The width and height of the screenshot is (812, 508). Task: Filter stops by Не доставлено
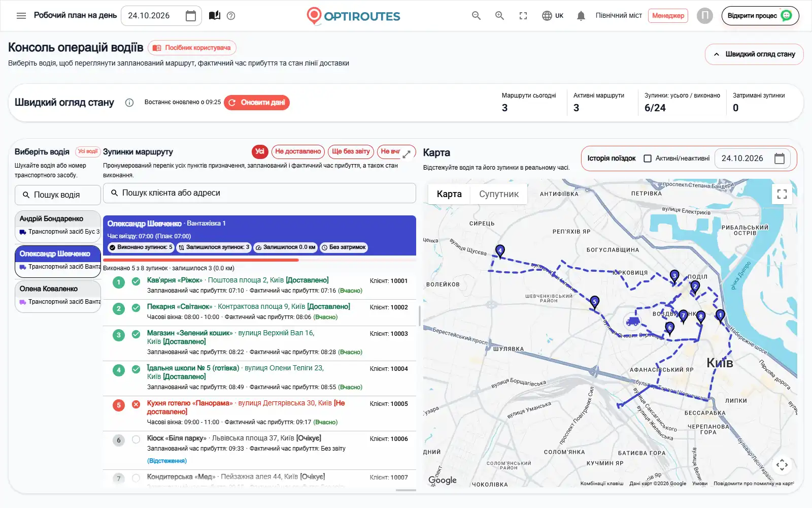click(x=298, y=151)
